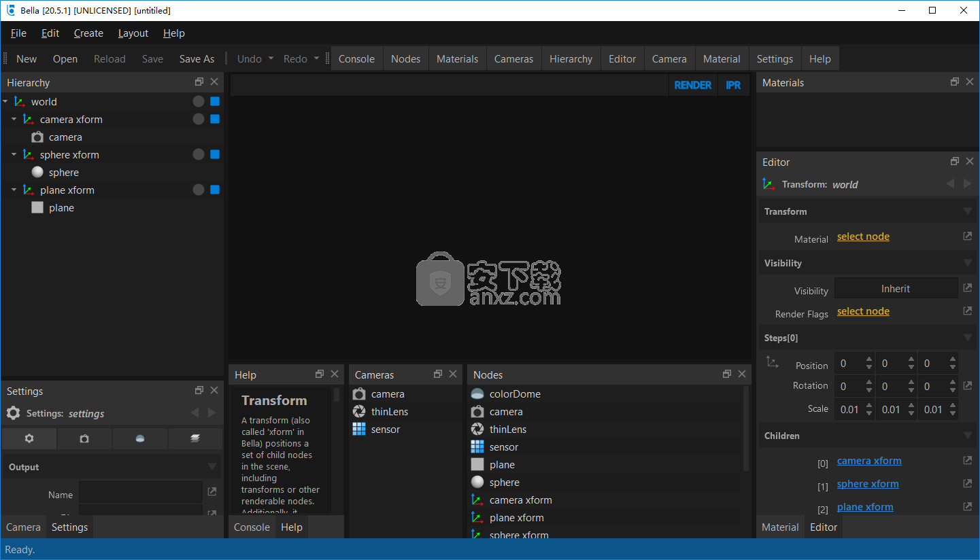Open camera settings tab icon in Settings panel

coord(84,438)
